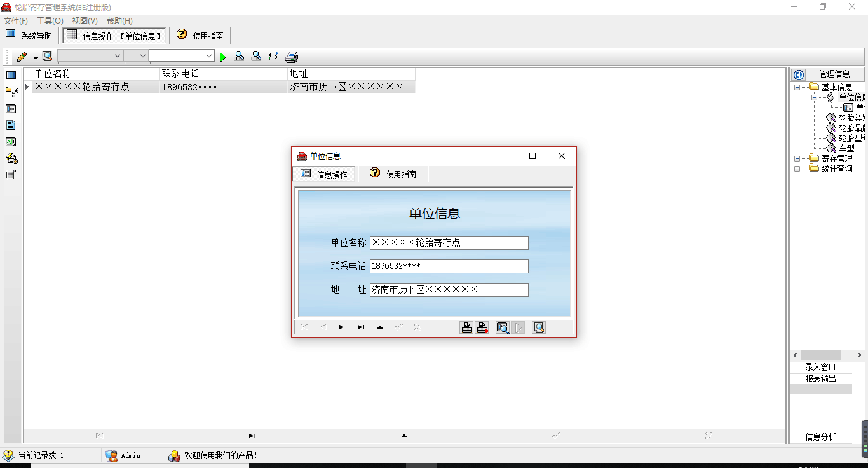The height and width of the screenshot is (468, 868).
Task: Click the 联系电话 input field in dialog
Action: tap(449, 266)
